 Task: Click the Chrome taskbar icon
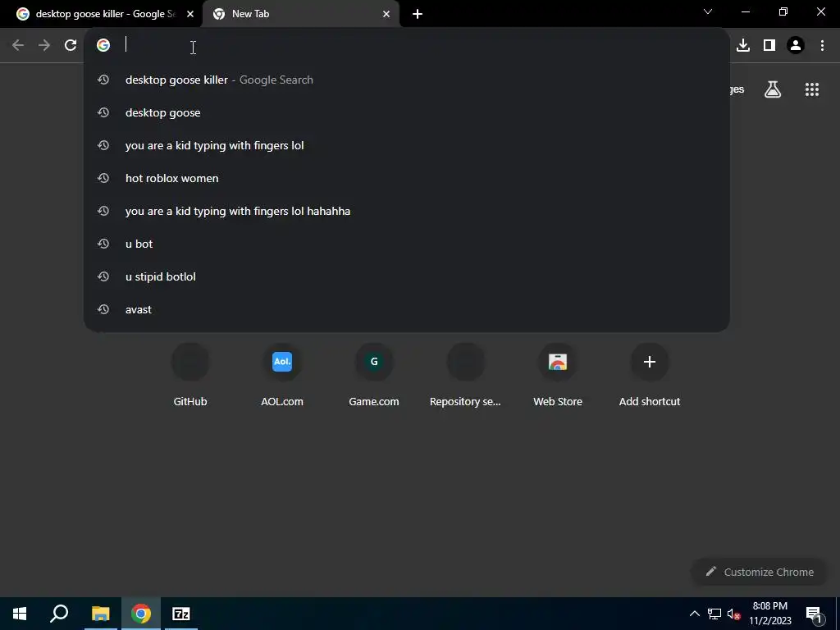pos(141,614)
